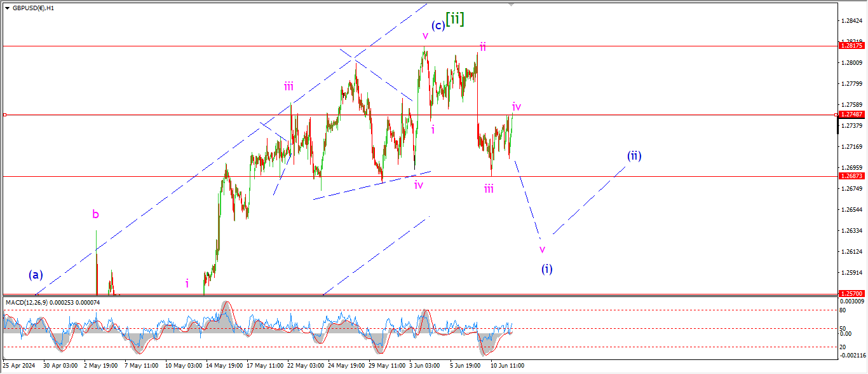The height and width of the screenshot is (374, 868).
Task: Click the 10 Jun 11:00 time label
Action: click(x=506, y=366)
